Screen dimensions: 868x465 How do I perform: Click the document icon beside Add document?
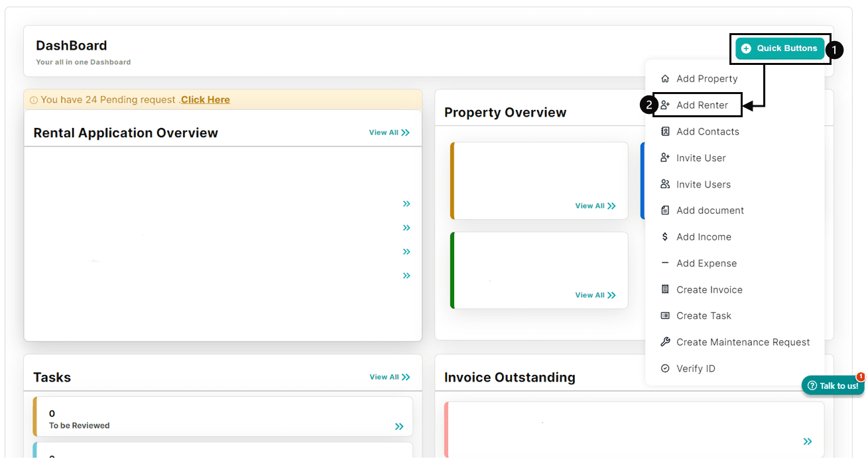coord(665,210)
